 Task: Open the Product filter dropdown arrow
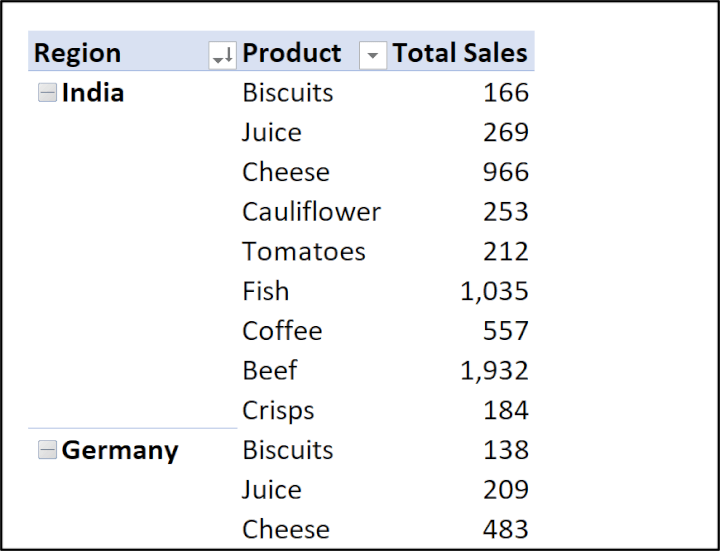(372, 56)
